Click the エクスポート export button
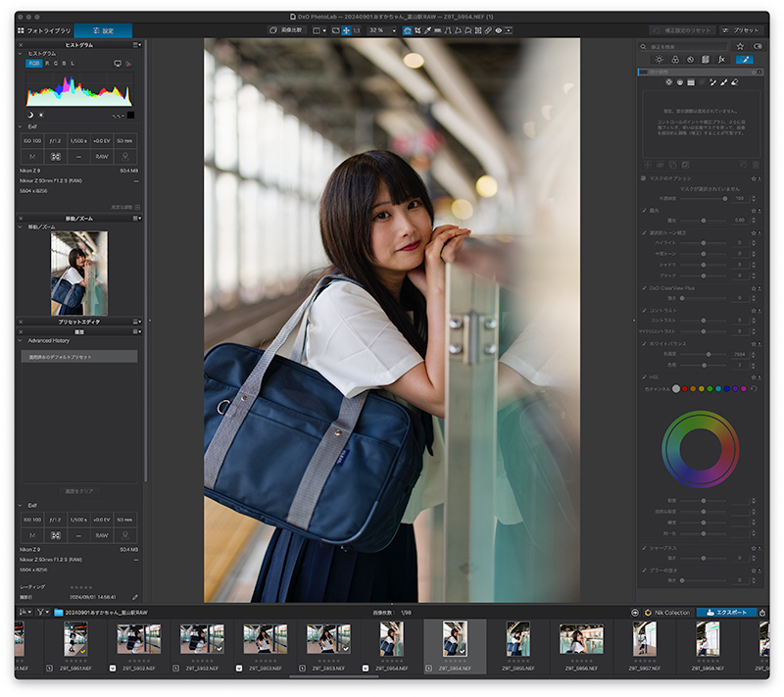 pyautogui.click(x=726, y=613)
